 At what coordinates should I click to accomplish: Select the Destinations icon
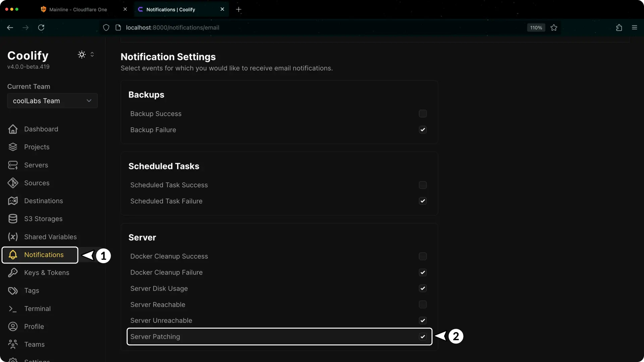[x=12, y=200]
